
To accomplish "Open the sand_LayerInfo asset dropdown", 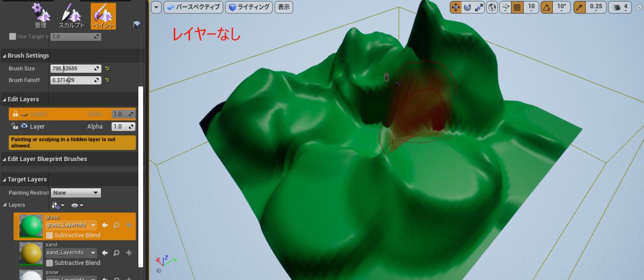I will [71, 253].
